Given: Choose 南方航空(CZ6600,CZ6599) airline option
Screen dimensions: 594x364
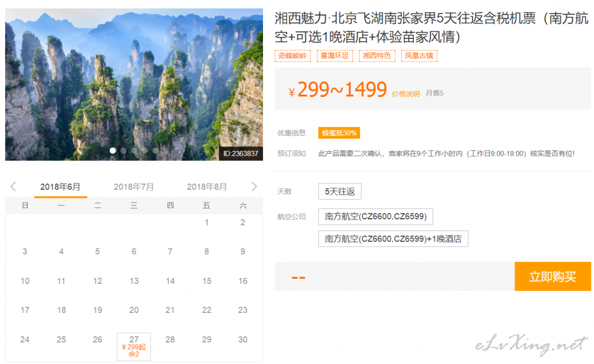Looking at the screenshot, I should click(x=376, y=217).
